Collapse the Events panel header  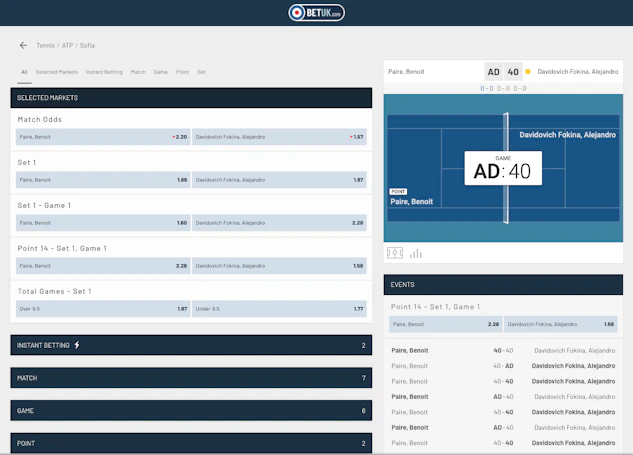[x=503, y=285]
